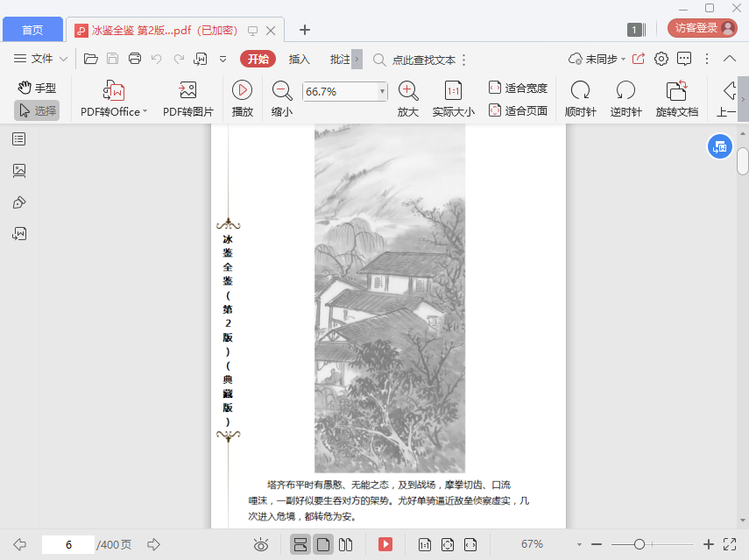Image resolution: width=749 pixels, height=560 pixels.
Task: Click the open file folder icon
Action: pyautogui.click(x=91, y=59)
